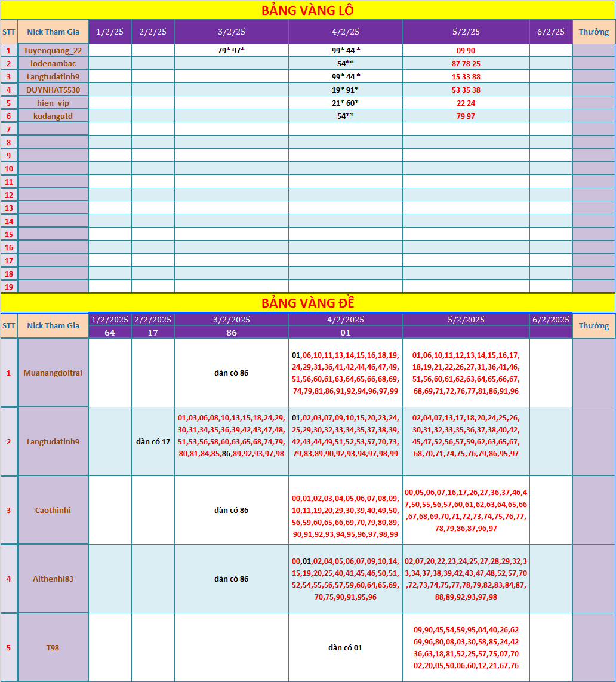Select Langtudatinh9 in the BẢNG VÀNG LÔ table
Screen dimensions: 616x682
53,76
